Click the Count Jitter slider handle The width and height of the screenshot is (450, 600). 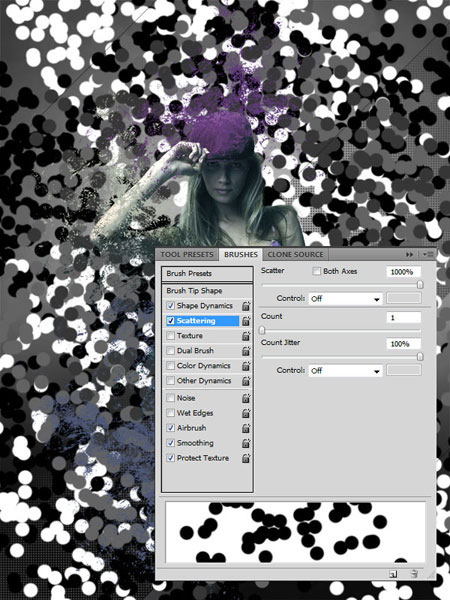(x=420, y=357)
